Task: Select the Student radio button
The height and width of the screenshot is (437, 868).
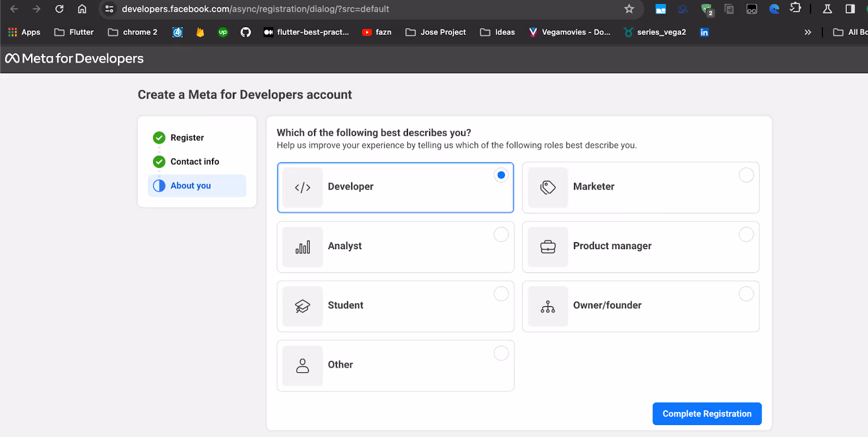Action: pos(501,294)
